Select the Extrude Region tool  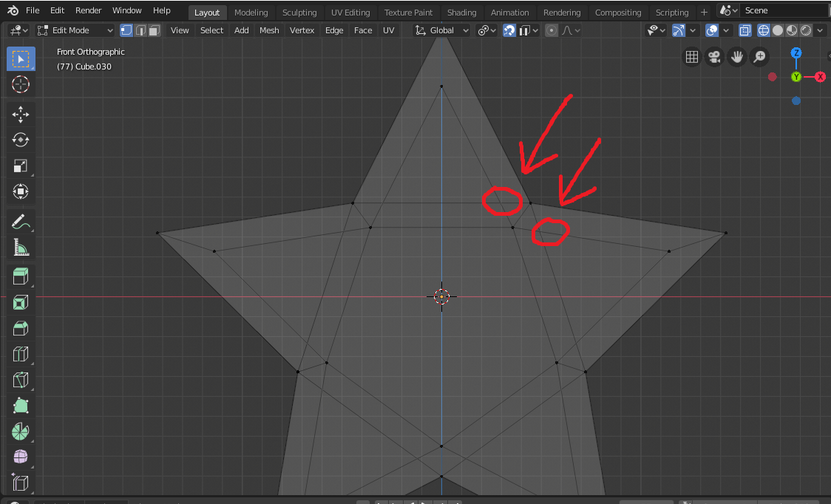pos(21,276)
